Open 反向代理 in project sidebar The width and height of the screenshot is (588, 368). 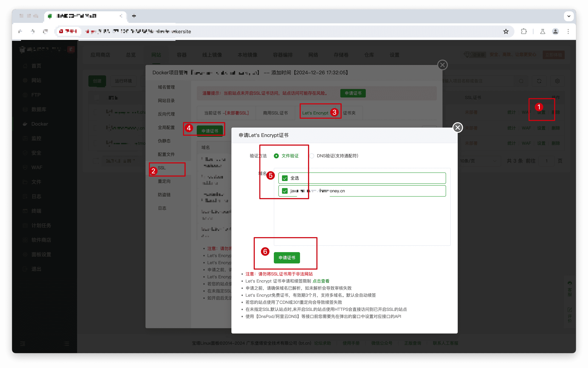coord(166,114)
